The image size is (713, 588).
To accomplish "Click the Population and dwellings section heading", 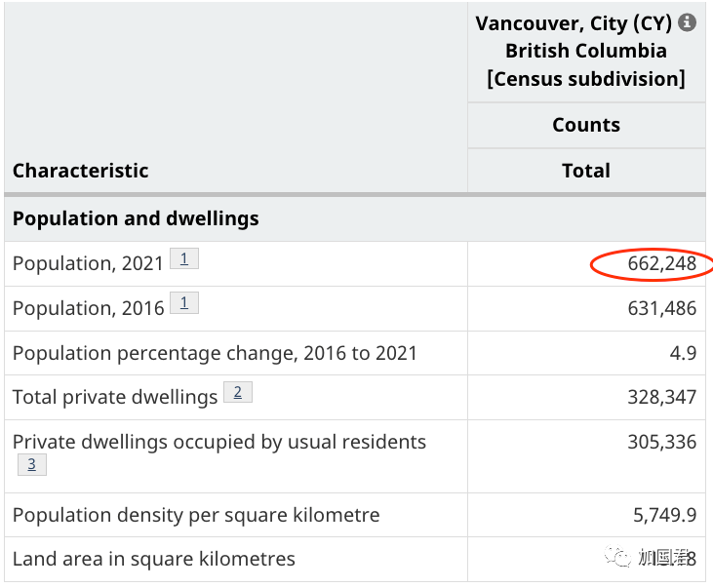I will click(x=136, y=218).
